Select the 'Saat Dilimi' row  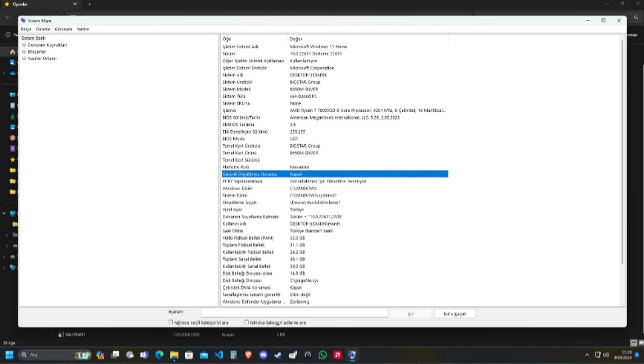tap(334, 231)
